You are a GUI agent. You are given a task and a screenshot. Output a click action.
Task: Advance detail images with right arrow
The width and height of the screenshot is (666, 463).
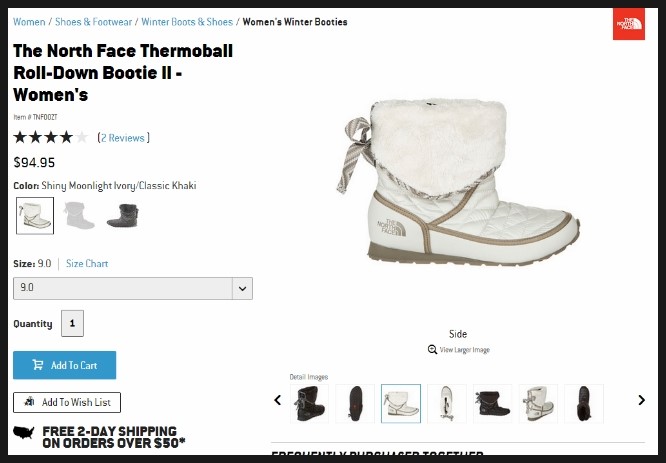pos(641,400)
